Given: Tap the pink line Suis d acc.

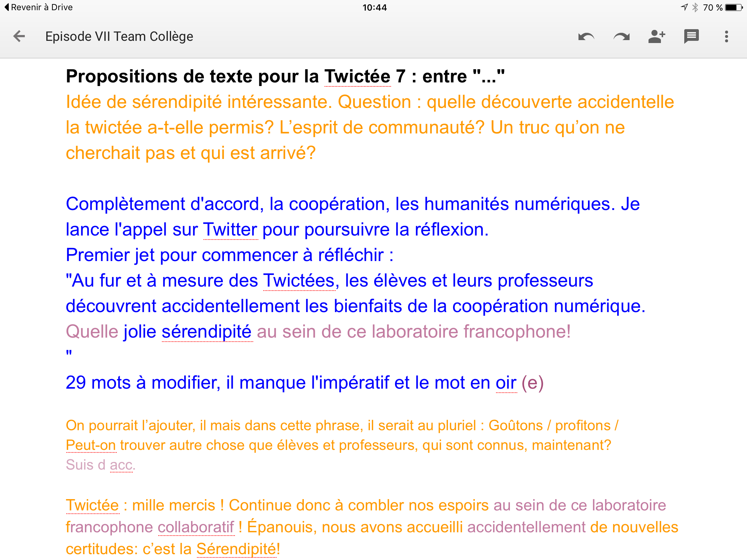Looking at the screenshot, I should click(100, 465).
